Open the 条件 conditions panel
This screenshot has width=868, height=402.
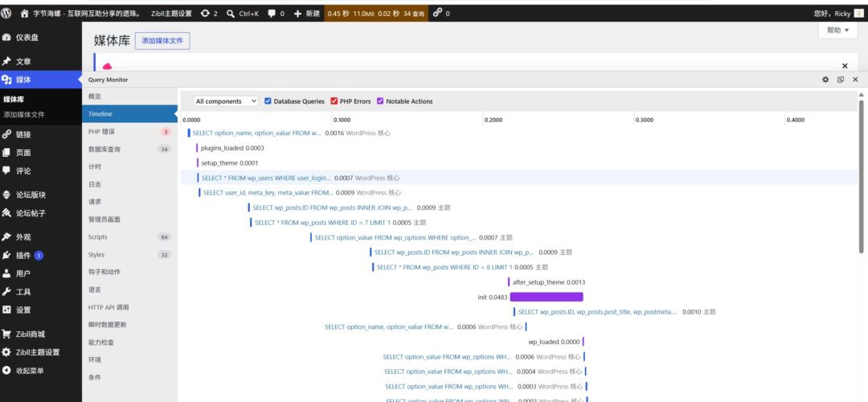click(x=130, y=377)
